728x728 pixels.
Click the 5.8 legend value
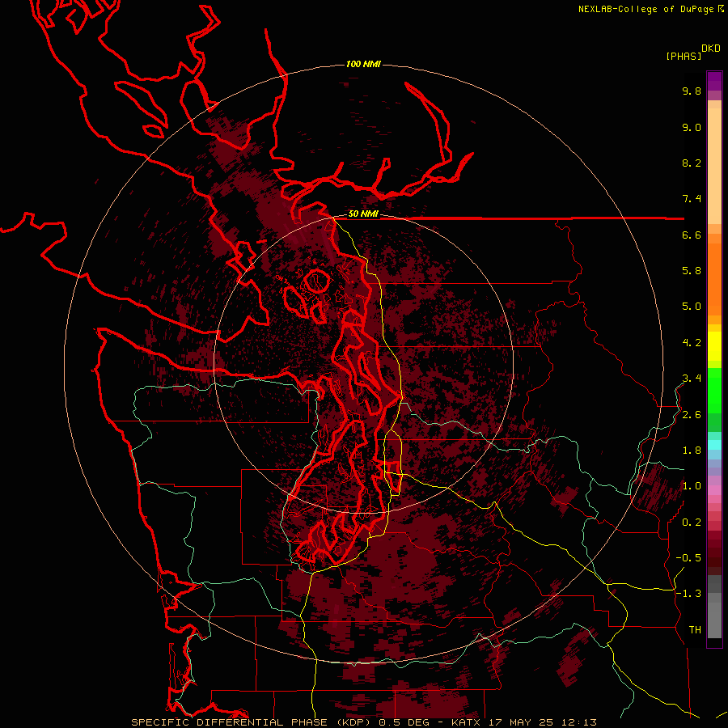tap(692, 271)
